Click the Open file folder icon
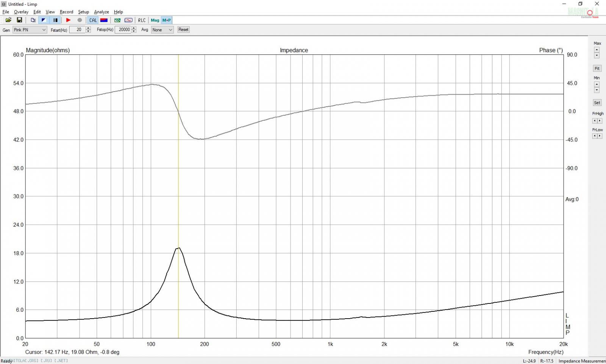The image size is (606, 364). click(8, 20)
